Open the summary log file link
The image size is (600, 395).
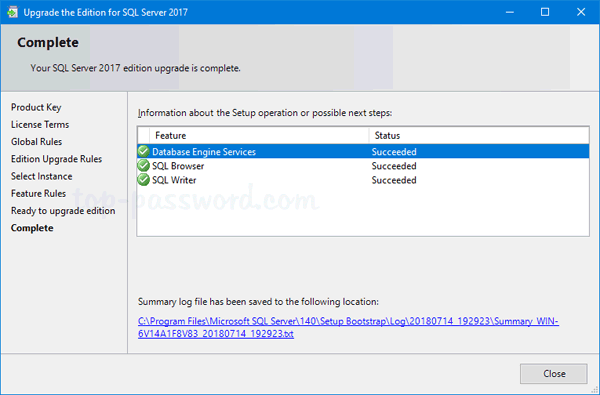[348, 327]
